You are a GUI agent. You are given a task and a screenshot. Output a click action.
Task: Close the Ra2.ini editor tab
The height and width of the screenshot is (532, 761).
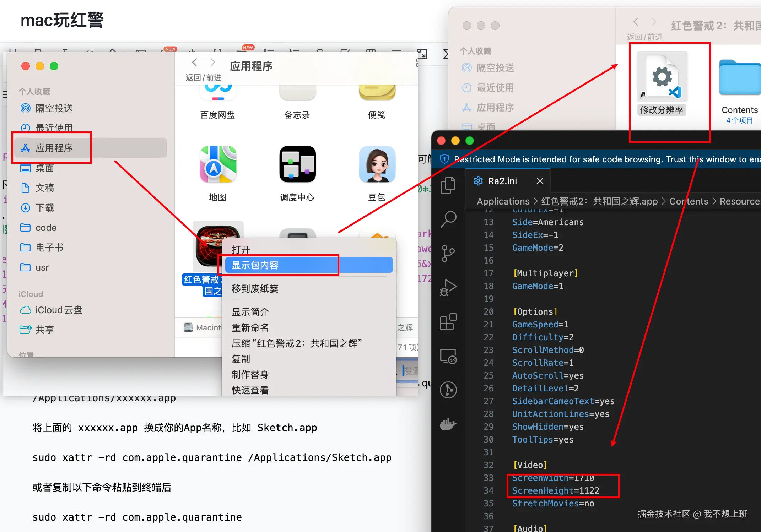[x=540, y=181]
